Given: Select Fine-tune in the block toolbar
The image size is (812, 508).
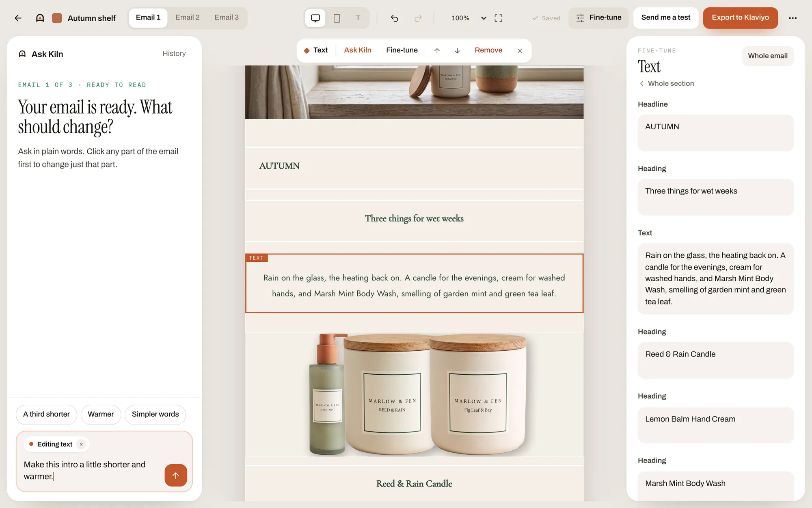Looking at the screenshot, I should coord(402,50).
